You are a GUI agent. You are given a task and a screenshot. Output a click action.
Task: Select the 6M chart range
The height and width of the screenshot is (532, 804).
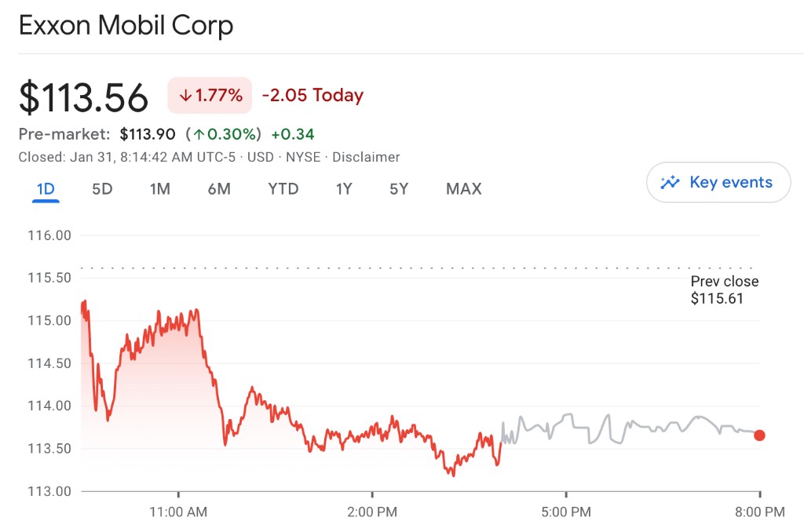pos(219,189)
